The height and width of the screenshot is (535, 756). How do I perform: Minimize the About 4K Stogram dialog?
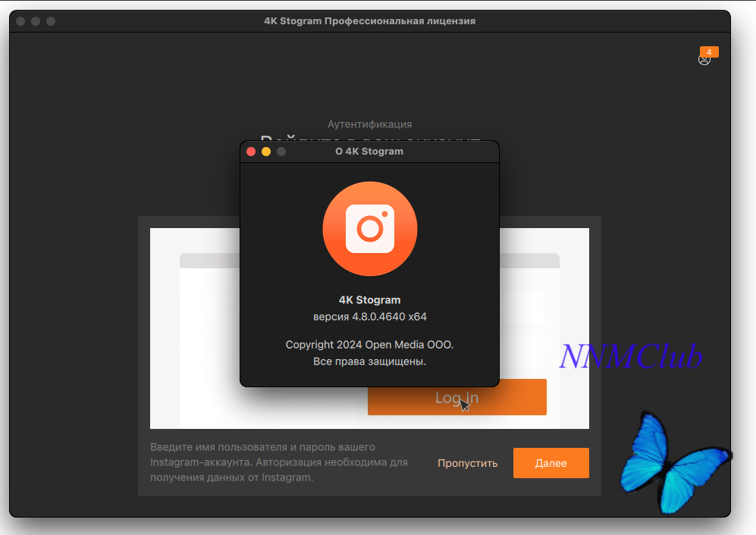click(266, 152)
